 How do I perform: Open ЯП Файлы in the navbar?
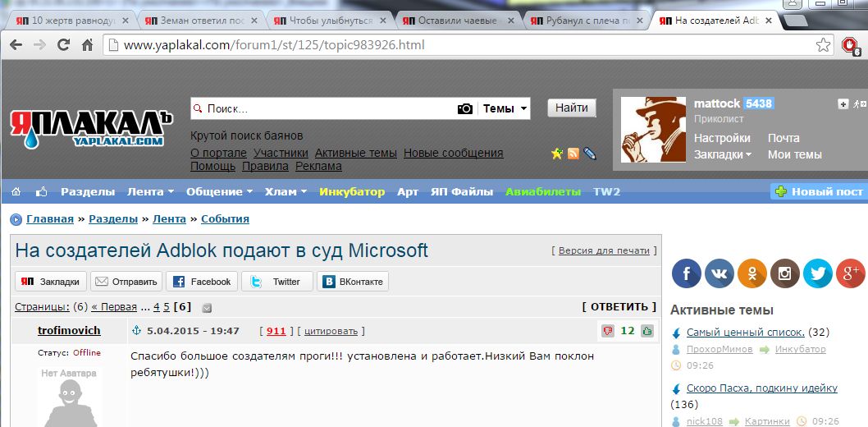point(462,191)
